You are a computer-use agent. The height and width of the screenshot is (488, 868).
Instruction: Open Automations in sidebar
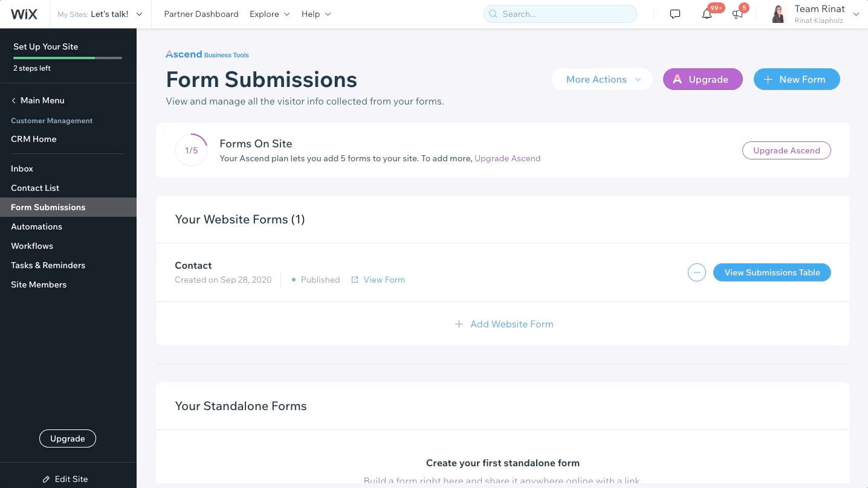(x=36, y=226)
